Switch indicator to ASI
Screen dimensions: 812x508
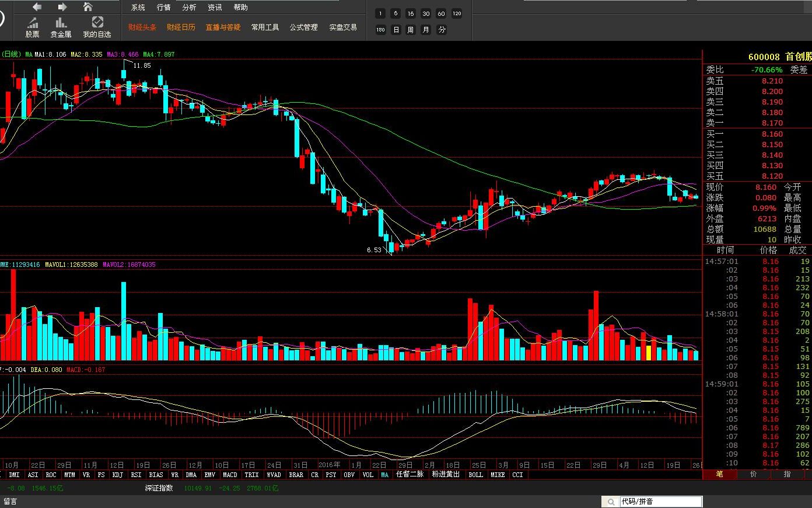(x=33, y=475)
